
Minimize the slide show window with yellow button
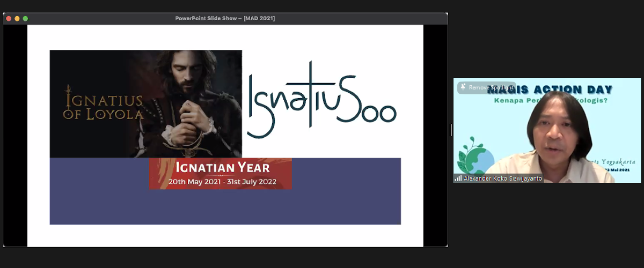[17, 18]
